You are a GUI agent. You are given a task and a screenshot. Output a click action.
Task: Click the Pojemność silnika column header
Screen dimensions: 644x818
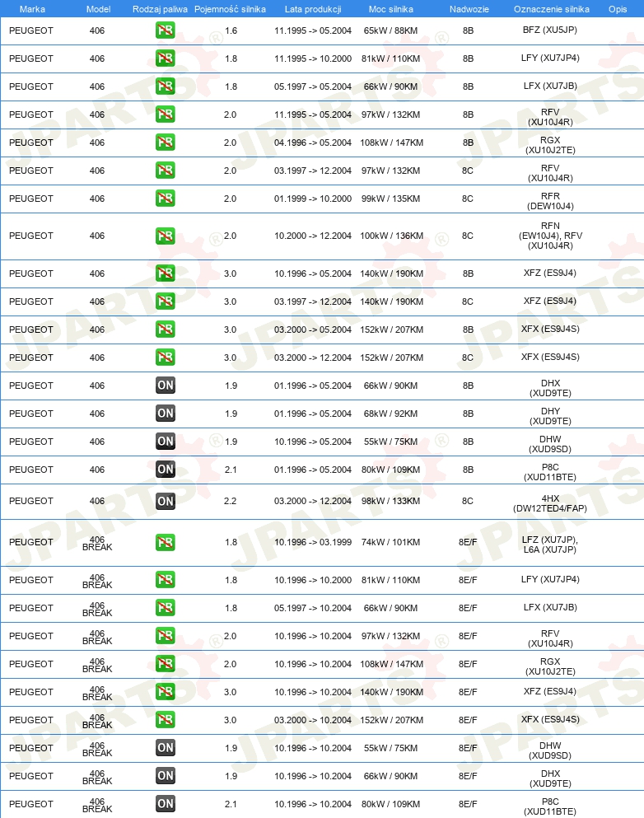230,9
